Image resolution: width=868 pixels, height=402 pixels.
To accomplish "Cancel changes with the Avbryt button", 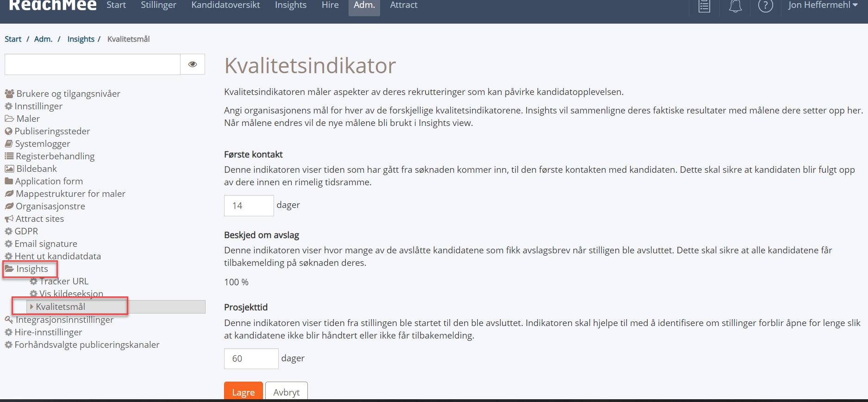I will pyautogui.click(x=287, y=391).
